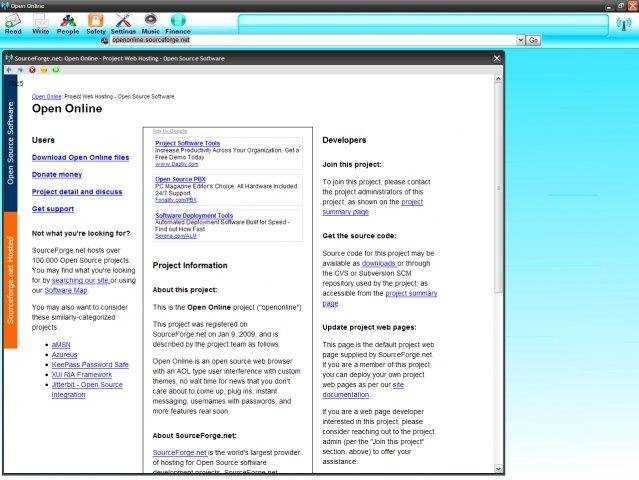Open project summary page link under Join
Image resolution: width=639 pixels, height=480 pixels.
click(372, 207)
